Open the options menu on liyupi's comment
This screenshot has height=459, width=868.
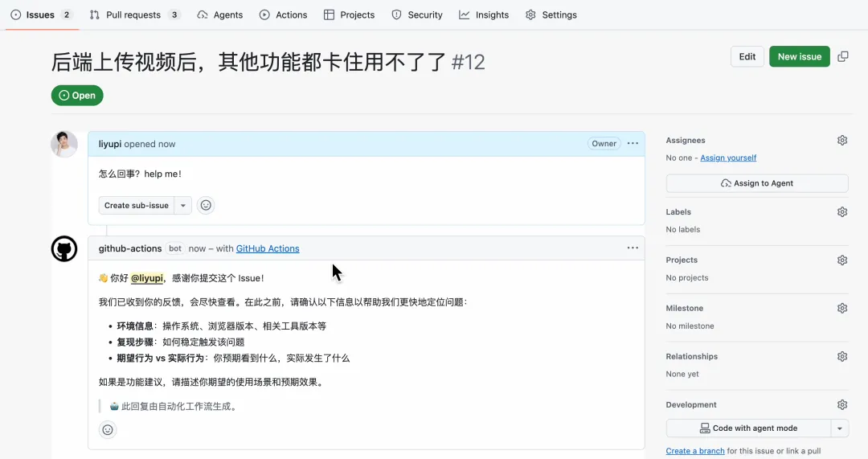coord(633,143)
